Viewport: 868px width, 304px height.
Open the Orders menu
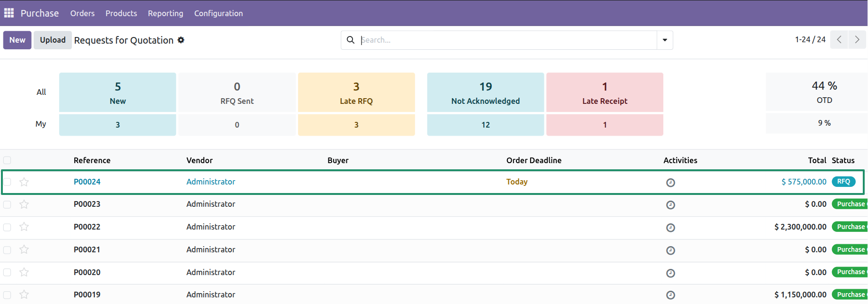click(x=82, y=13)
